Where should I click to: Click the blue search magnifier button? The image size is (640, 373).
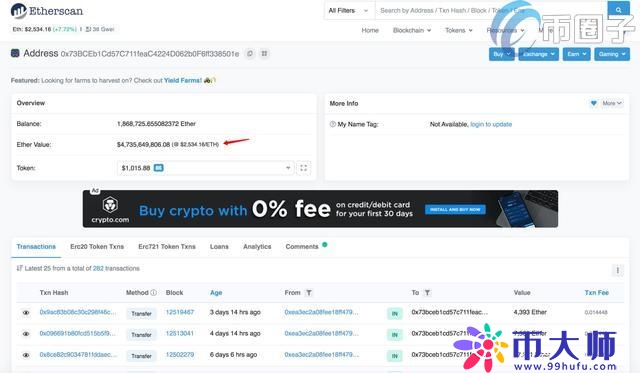pyautogui.click(x=618, y=10)
